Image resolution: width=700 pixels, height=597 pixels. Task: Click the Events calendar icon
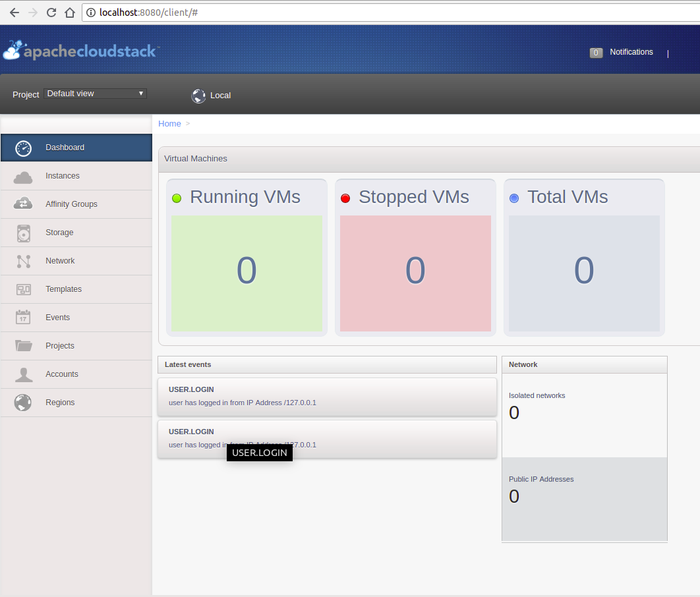pyautogui.click(x=23, y=317)
